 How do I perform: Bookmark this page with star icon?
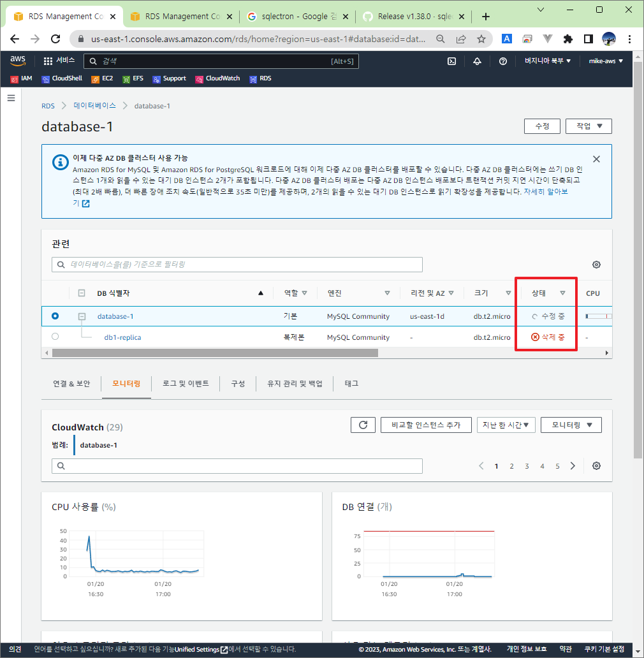tap(481, 39)
